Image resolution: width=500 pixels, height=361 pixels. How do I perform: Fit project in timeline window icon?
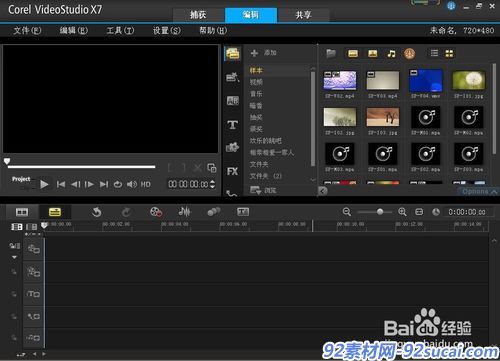click(419, 212)
